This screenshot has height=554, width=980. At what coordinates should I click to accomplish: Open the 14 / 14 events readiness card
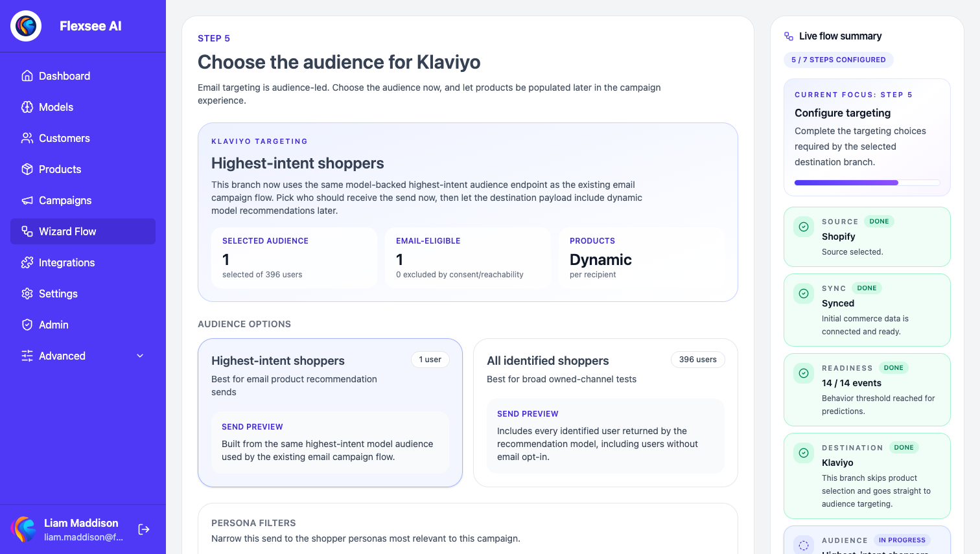tap(867, 389)
